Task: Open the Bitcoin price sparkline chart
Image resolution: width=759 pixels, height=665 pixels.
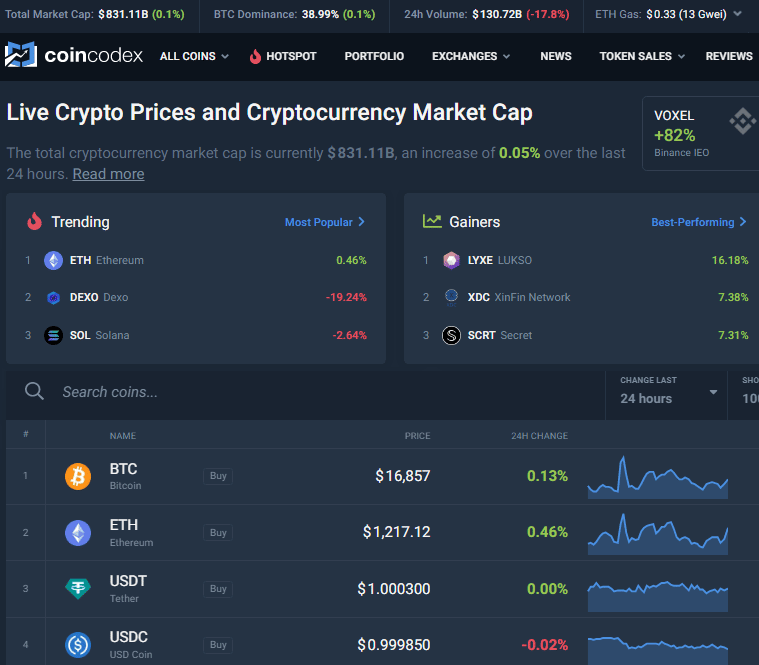Action: click(657, 477)
